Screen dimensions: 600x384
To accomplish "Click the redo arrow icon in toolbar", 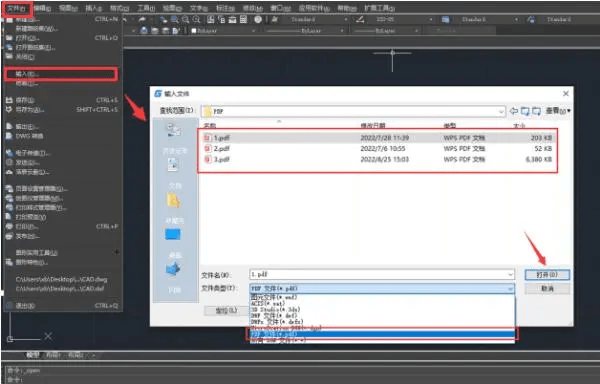I will [x=142, y=19].
